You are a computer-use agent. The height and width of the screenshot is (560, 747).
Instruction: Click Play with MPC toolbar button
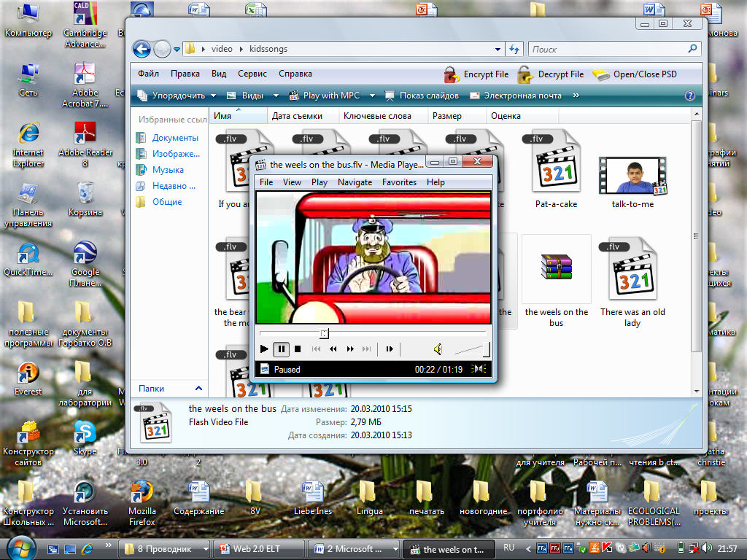[325, 96]
